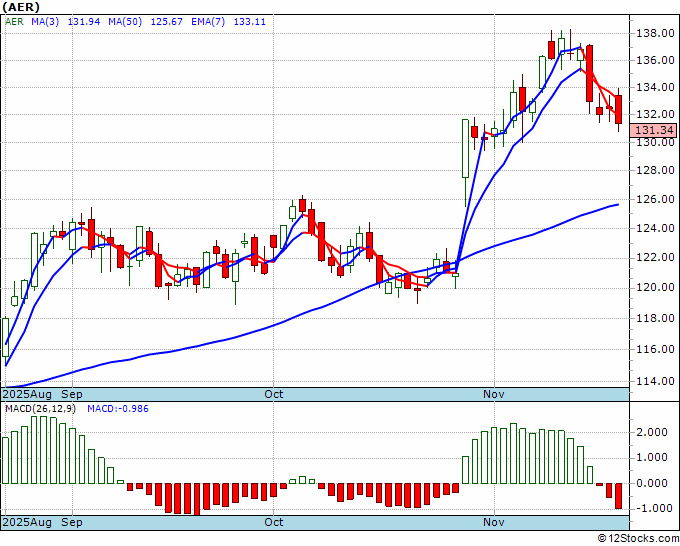The image size is (680, 546).
Task: Click the 120.00 price axis label
Action: pyautogui.click(x=655, y=288)
